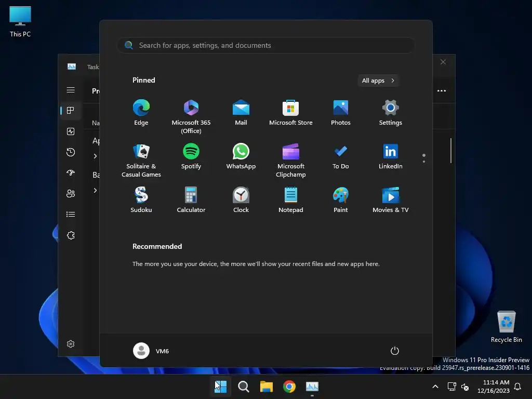Viewport: 532px width, 399px height.
Task: Open Notepad
Action: point(291,200)
